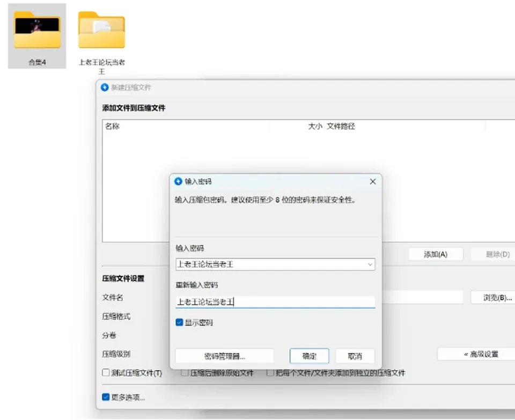Select the 上老王论坛当老王 folder icon
This screenshot has height=420, width=515.
pos(101,30)
